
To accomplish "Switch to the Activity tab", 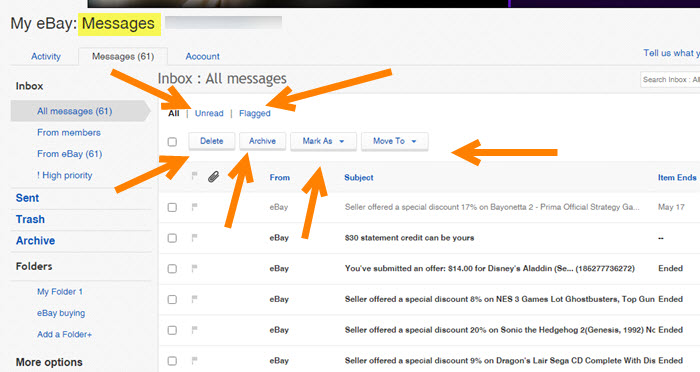I will [x=46, y=56].
